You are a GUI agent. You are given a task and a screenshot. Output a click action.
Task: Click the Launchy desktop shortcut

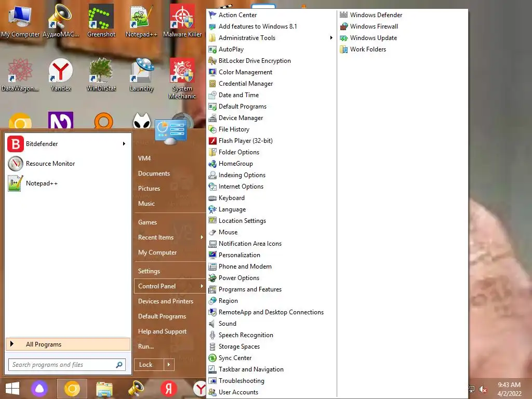(141, 75)
